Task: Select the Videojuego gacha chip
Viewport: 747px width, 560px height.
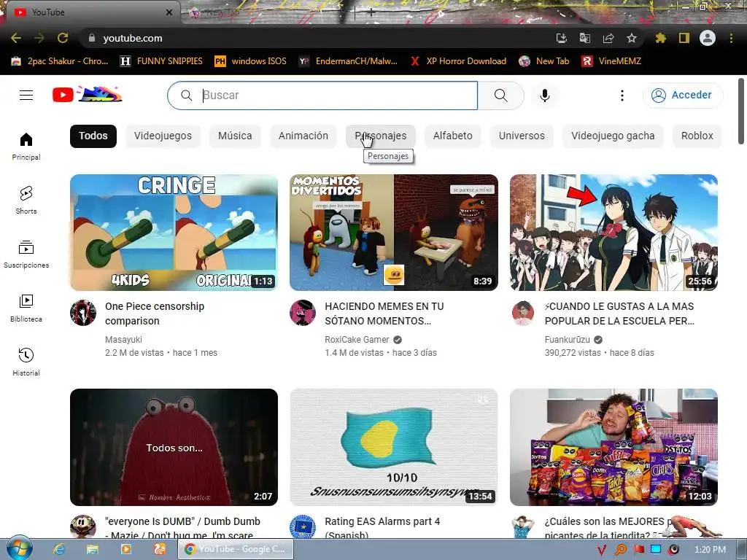Action: pyautogui.click(x=613, y=136)
